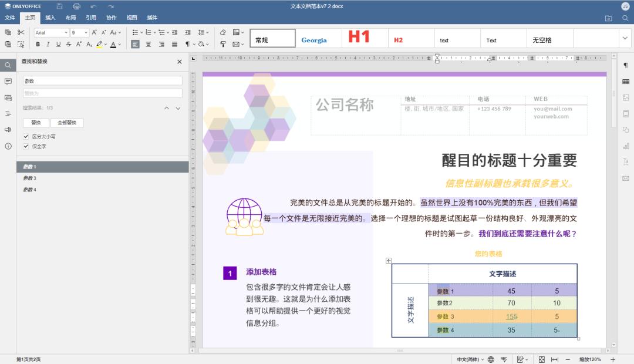Image resolution: width=634 pixels, height=364 pixels.
Task: Open the Paragraph settings panel
Action: tap(626, 66)
